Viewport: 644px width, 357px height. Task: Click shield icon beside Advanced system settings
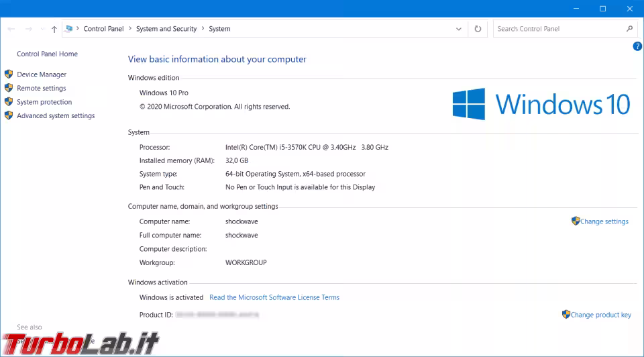[9, 115]
